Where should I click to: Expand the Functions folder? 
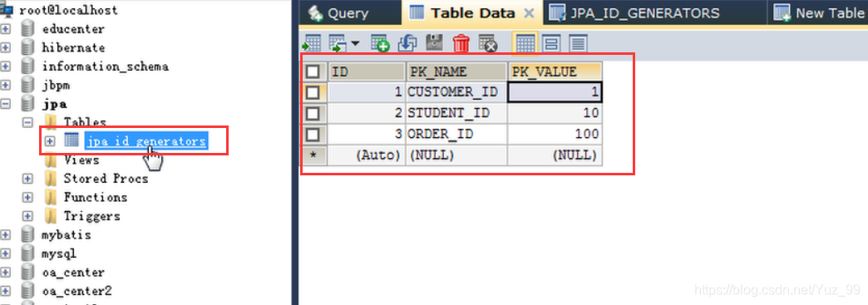(27, 197)
